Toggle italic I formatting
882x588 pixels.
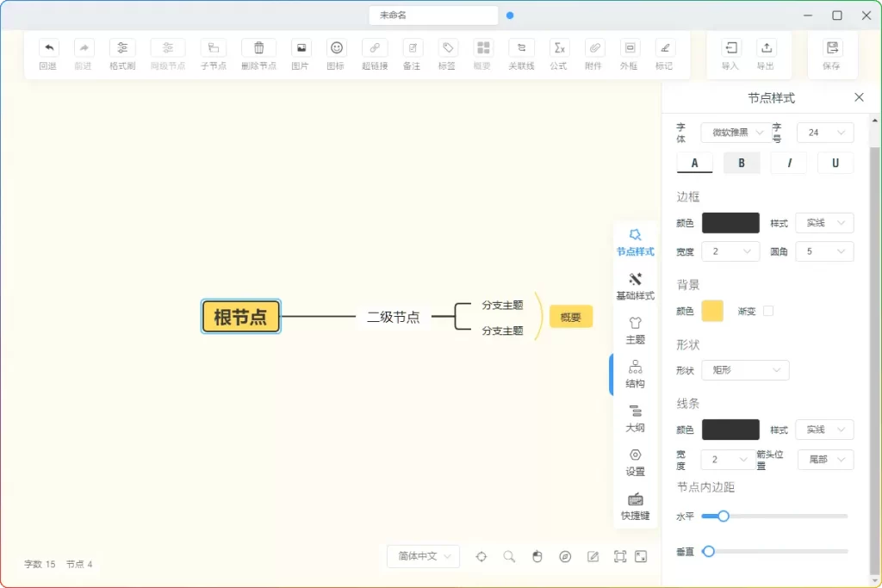click(x=789, y=163)
